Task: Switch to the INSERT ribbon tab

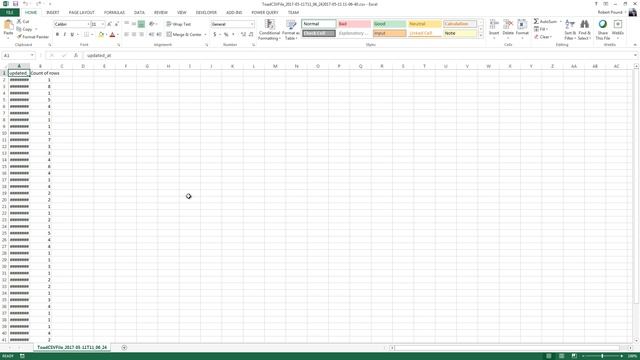Action: tap(53, 12)
